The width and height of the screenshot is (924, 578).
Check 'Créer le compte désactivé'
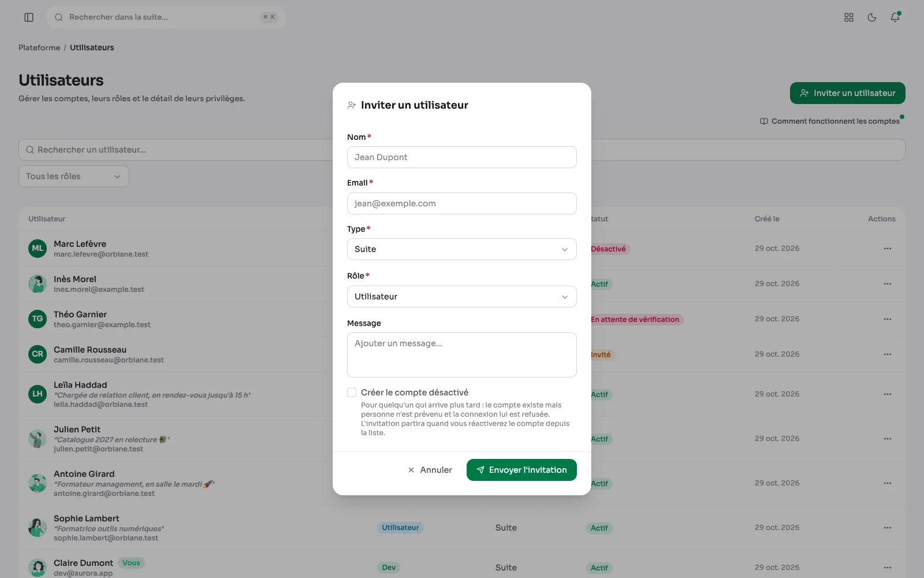pos(352,392)
